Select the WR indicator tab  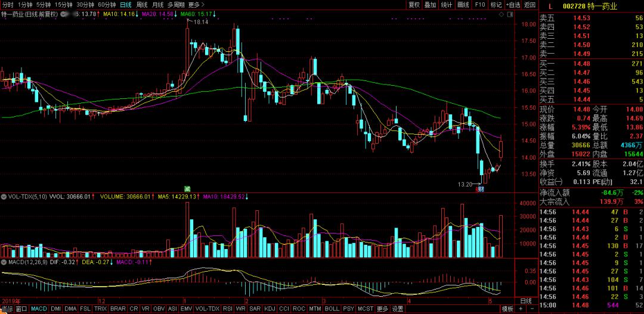click(241, 309)
